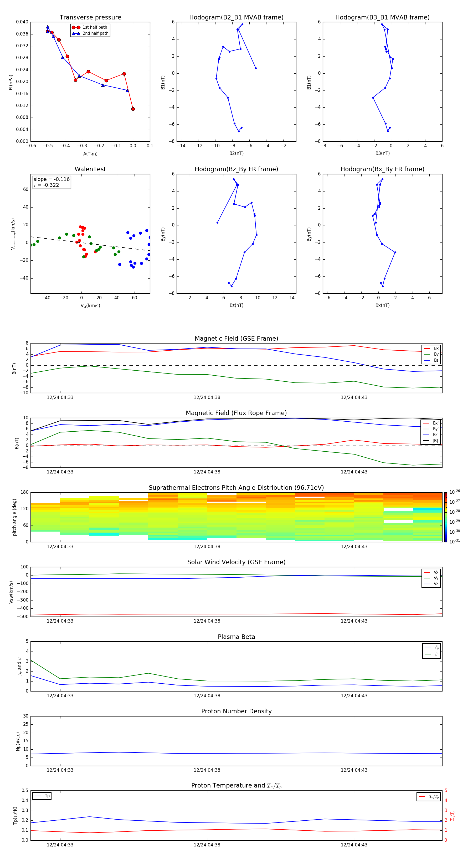Click the 'B3(nT)' x-axis label
Screen dimensions: 473x868
[382, 153]
